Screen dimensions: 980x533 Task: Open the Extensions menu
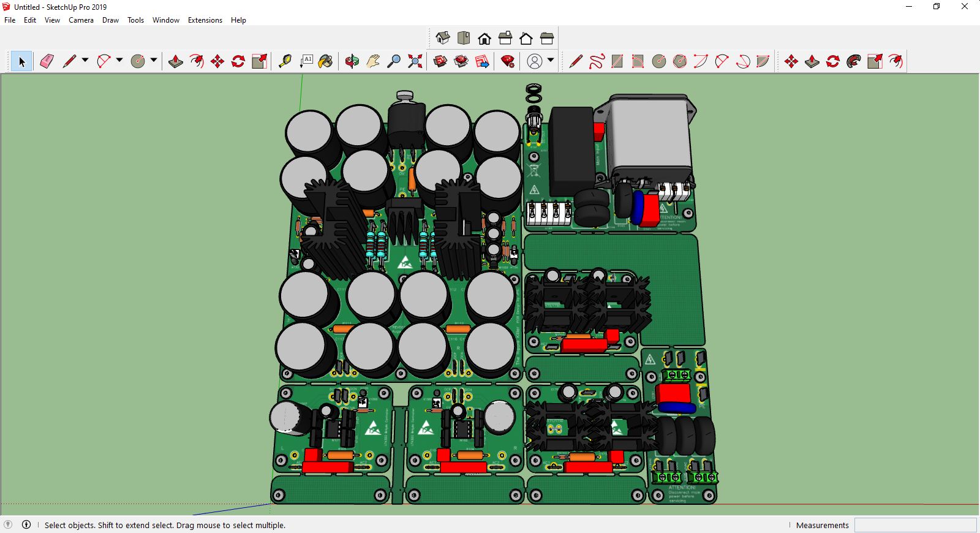click(205, 20)
